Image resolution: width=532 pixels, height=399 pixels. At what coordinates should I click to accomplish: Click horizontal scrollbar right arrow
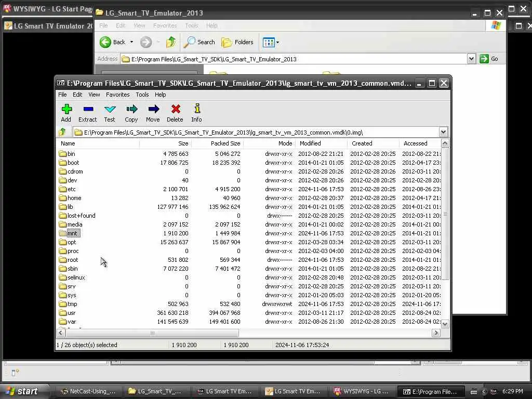[436, 333]
